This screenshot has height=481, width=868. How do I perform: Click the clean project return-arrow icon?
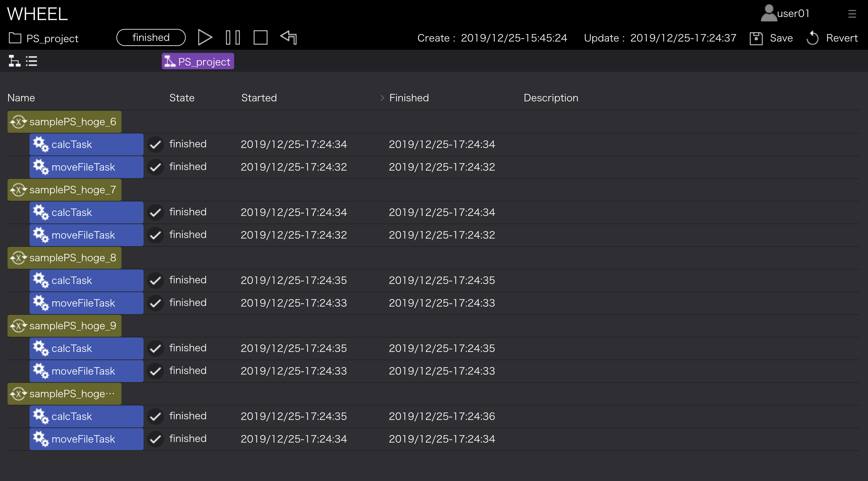click(289, 37)
